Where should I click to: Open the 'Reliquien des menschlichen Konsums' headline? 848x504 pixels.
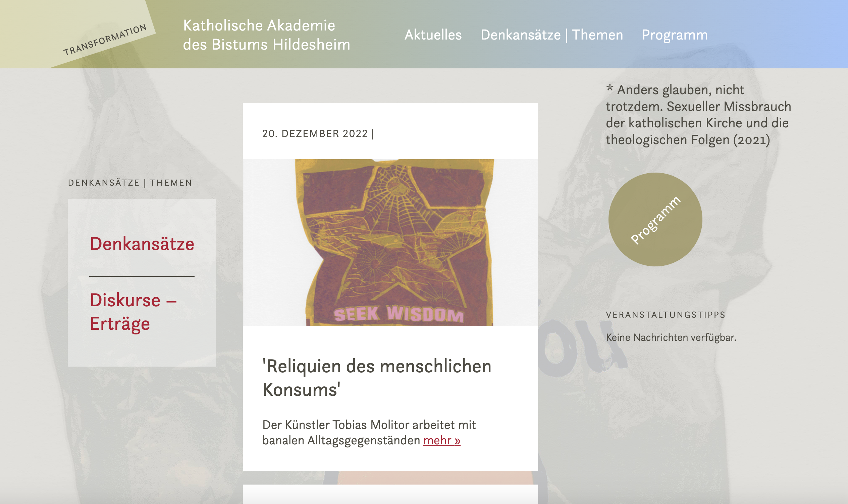click(x=377, y=377)
